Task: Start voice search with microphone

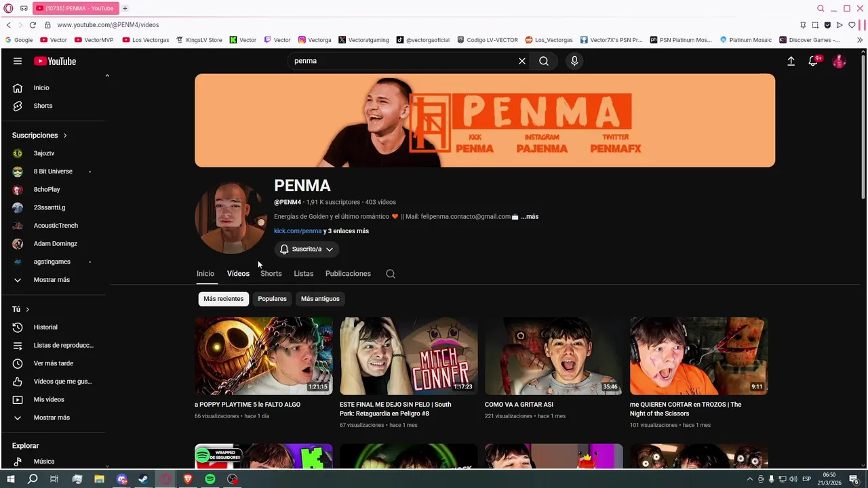Action: pos(574,61)
